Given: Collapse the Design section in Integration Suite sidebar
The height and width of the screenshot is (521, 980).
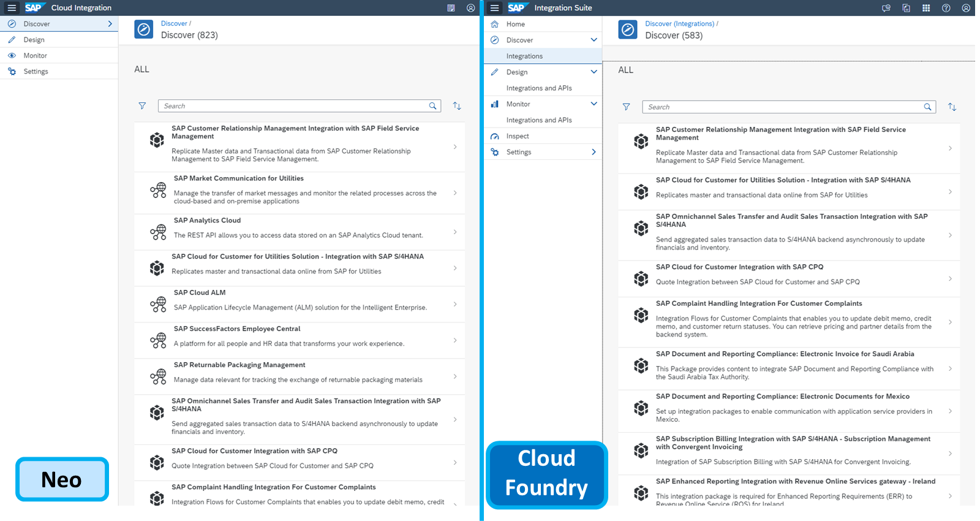Looking at the screenshot, I should (x=594, y=72).
